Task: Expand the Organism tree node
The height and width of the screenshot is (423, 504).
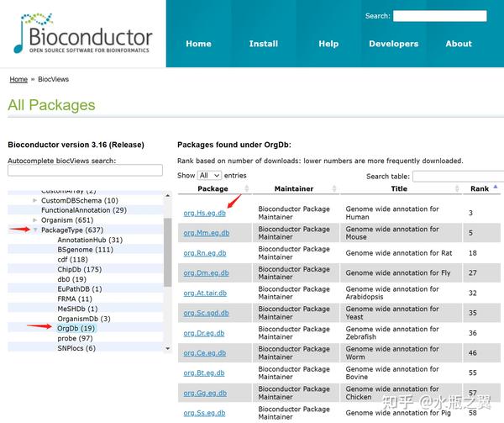Action: click(35, 220)
